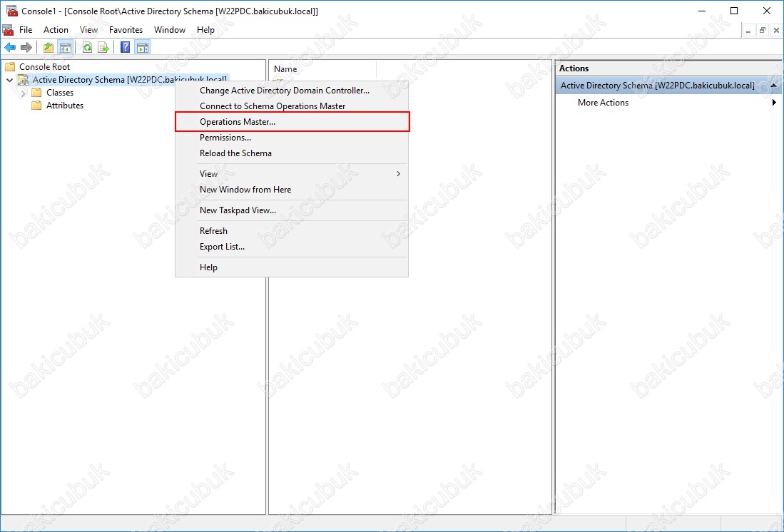Click the Console Root folder icon

coord(10,66)
